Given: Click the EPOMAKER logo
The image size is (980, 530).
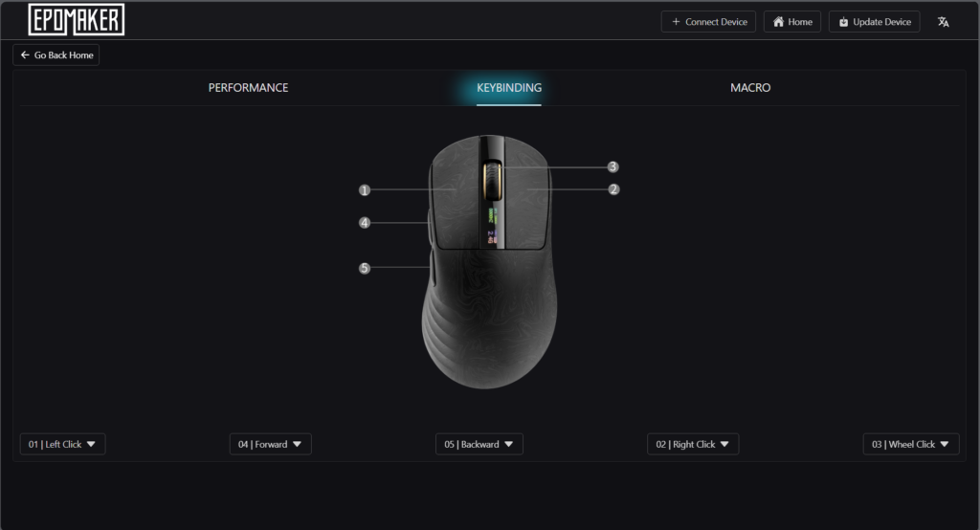Looking at the screenshot, I should (x=77, y=19).
